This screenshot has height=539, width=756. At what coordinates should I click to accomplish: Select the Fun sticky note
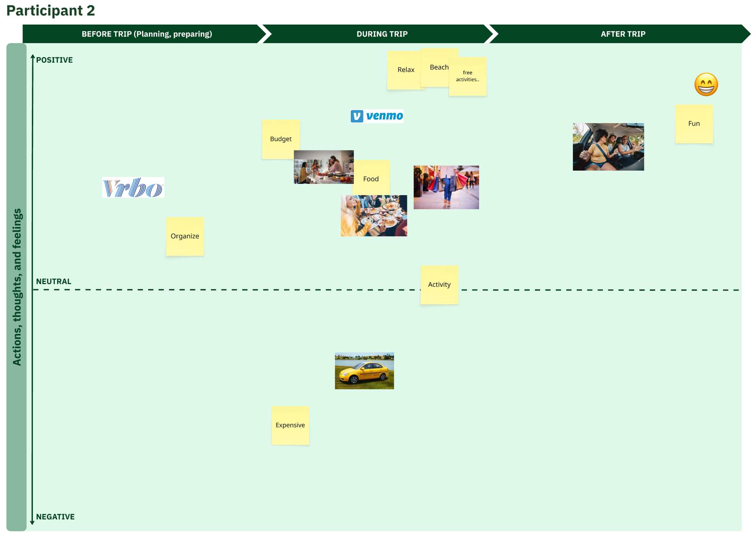694,124
